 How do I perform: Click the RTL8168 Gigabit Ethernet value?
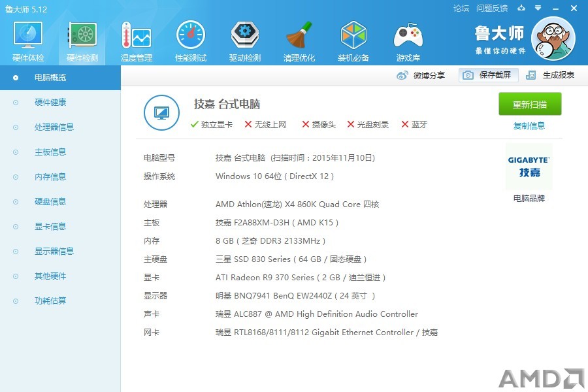(326, 333)
